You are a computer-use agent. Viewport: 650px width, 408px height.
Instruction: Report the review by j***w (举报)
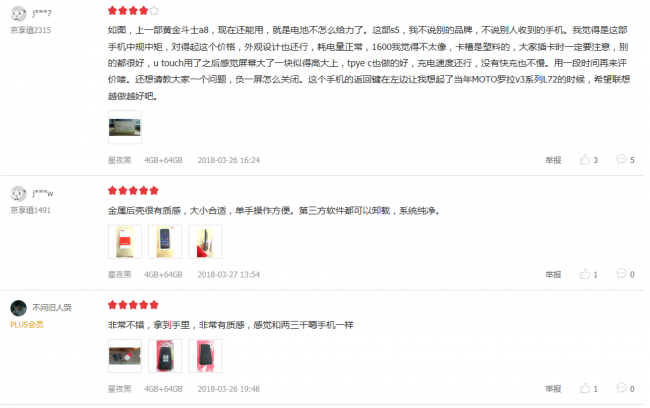(x=553, y=274)
